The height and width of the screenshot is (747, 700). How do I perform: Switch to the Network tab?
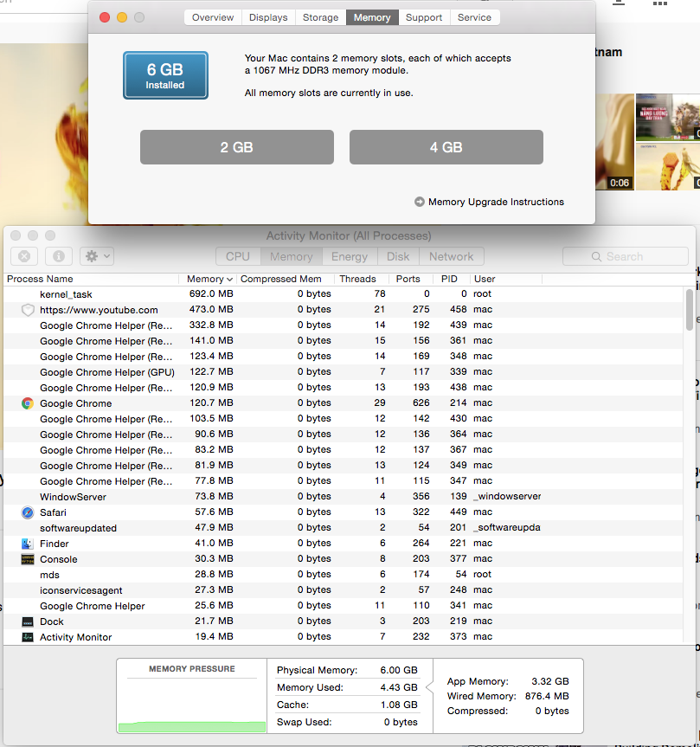(x=452, y=256)
